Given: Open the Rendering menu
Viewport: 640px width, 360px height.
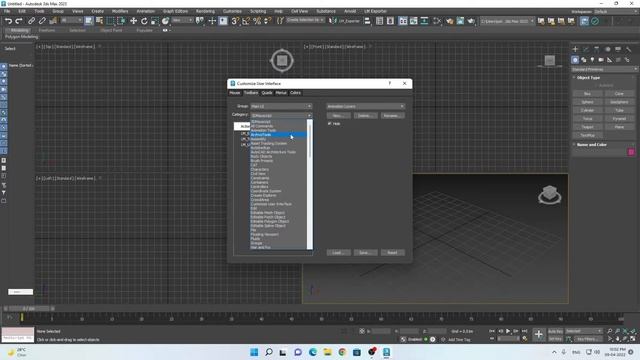Looking at the screenshot, I should 205,11.
